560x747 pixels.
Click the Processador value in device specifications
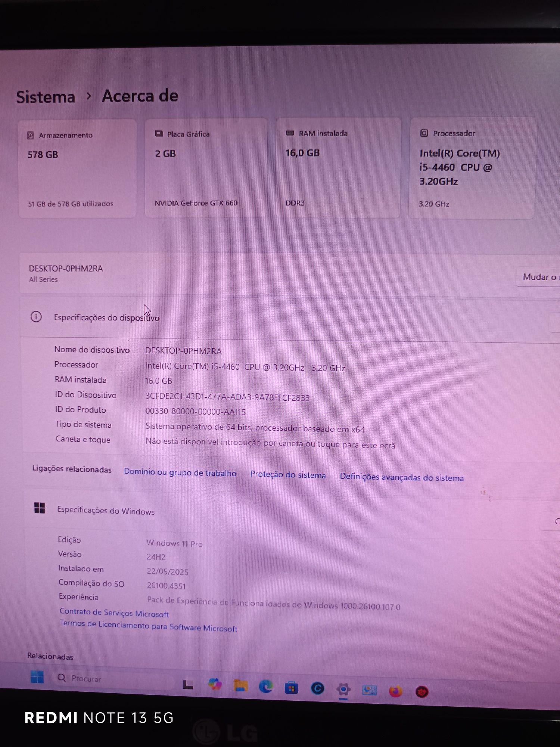tap(245, 367)
